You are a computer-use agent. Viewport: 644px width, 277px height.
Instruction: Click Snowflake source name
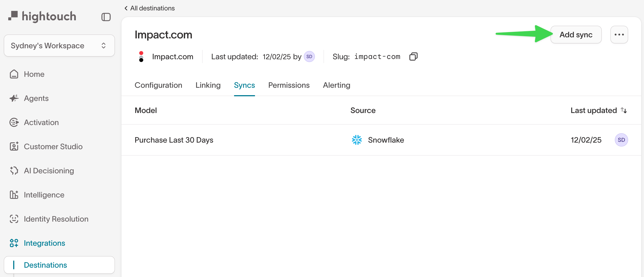coord(386,140)
